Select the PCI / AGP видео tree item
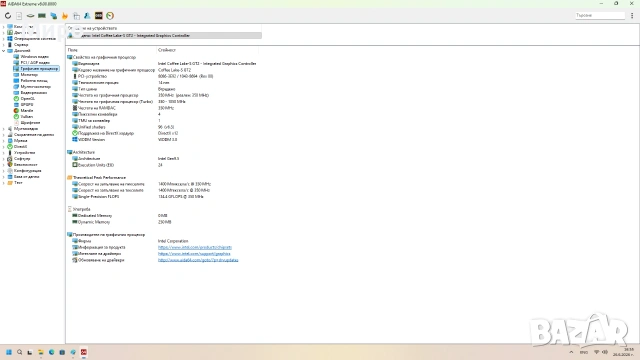The height and width of the screenshot is (360, 640). (35, 62)
